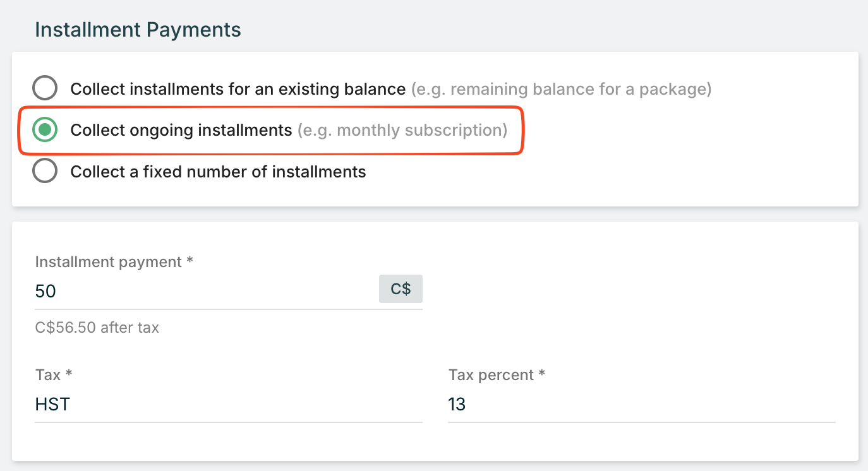Click the "remaining balance for a package" hint

(561, 89)
